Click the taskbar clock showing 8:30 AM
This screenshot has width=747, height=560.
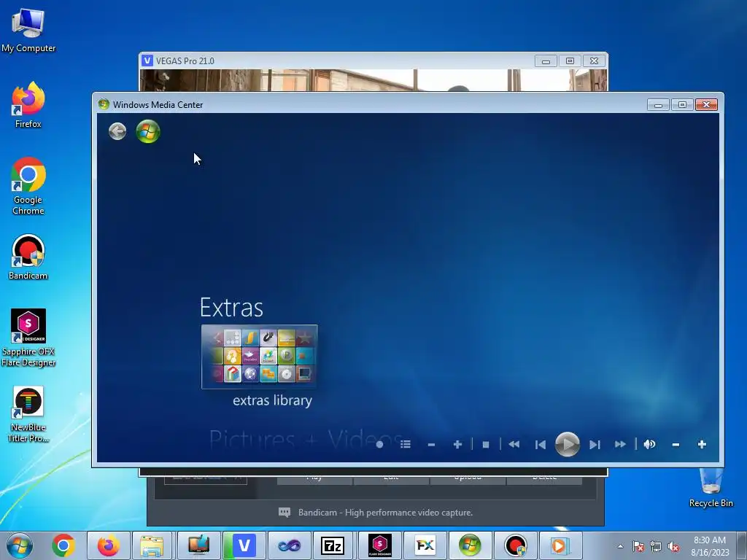click(x=710, y=546)
